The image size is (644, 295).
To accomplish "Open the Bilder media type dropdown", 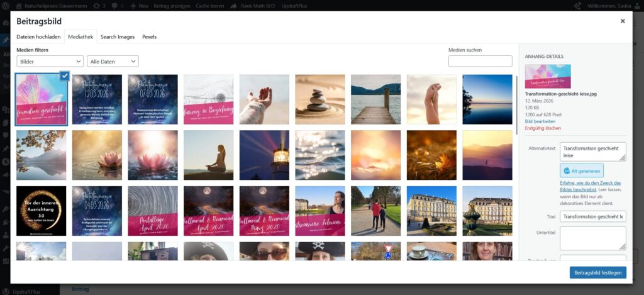I will 50,61.
